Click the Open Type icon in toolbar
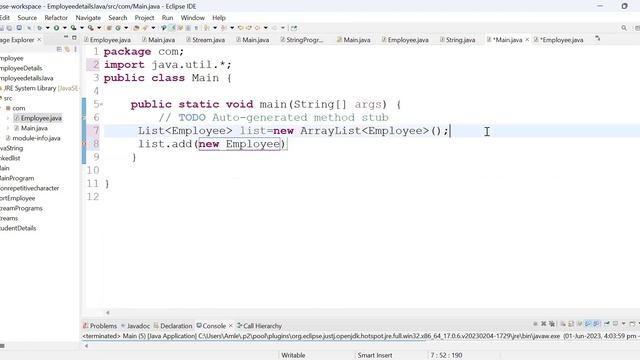The width and height of the screenshot is (640, 360). (x=136, y=28)
